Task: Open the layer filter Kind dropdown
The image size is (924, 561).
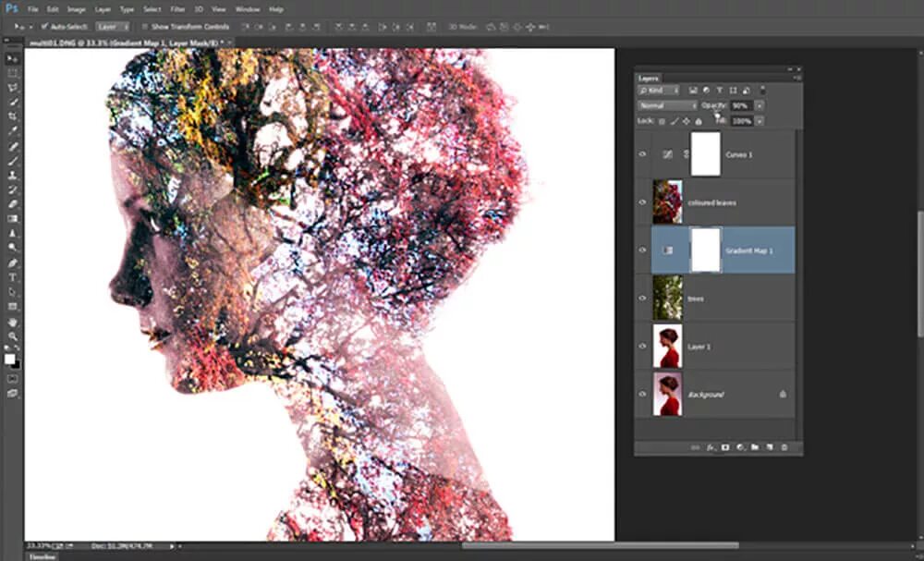Action: (659, 91)
